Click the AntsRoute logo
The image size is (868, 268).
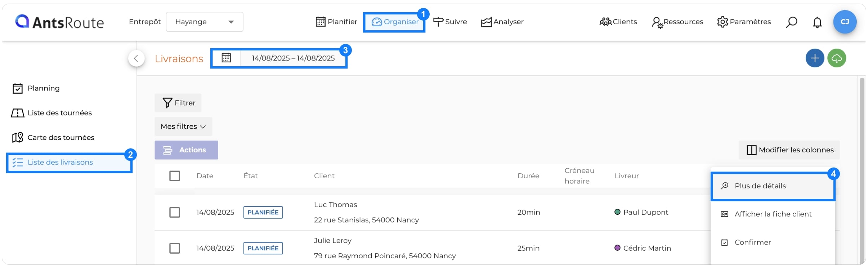click(x=59, y=22)
